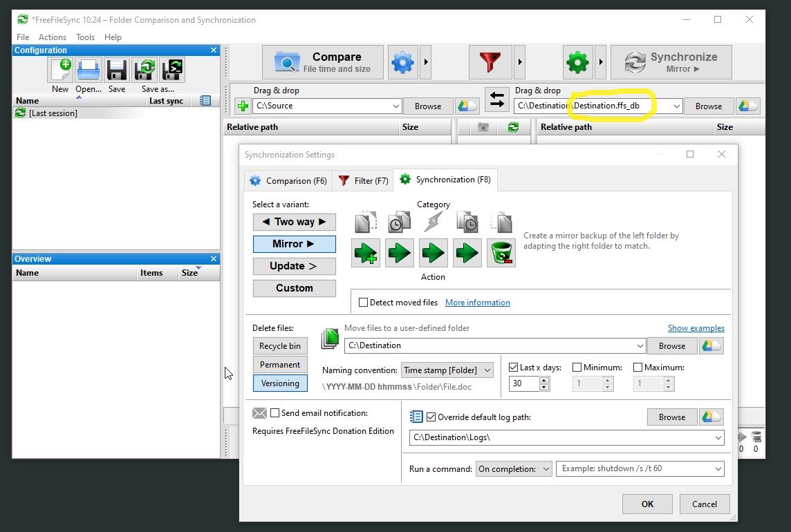Click the Save as batch job icon
Screen dimensions: 791x532
pos(173,70)
